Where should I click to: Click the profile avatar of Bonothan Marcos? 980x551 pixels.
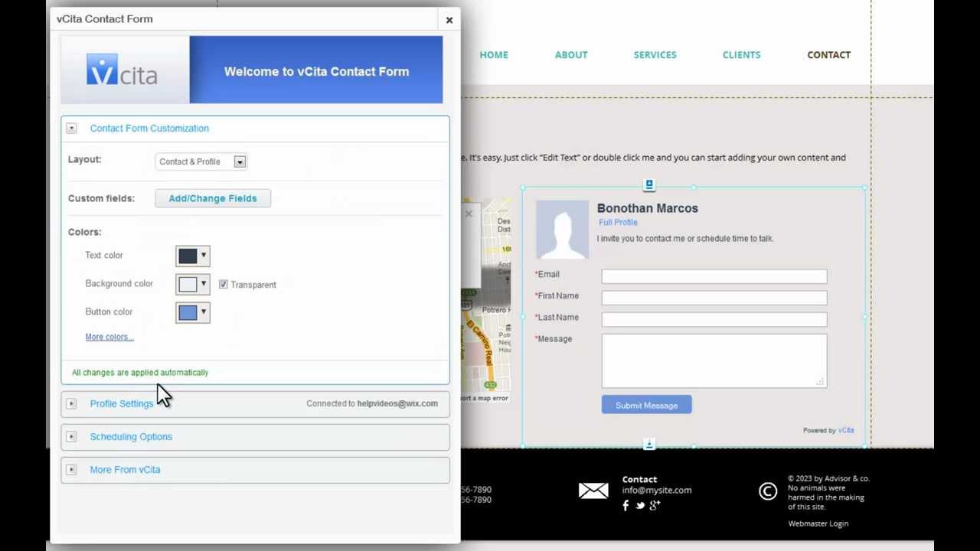(x=562, y=230)
